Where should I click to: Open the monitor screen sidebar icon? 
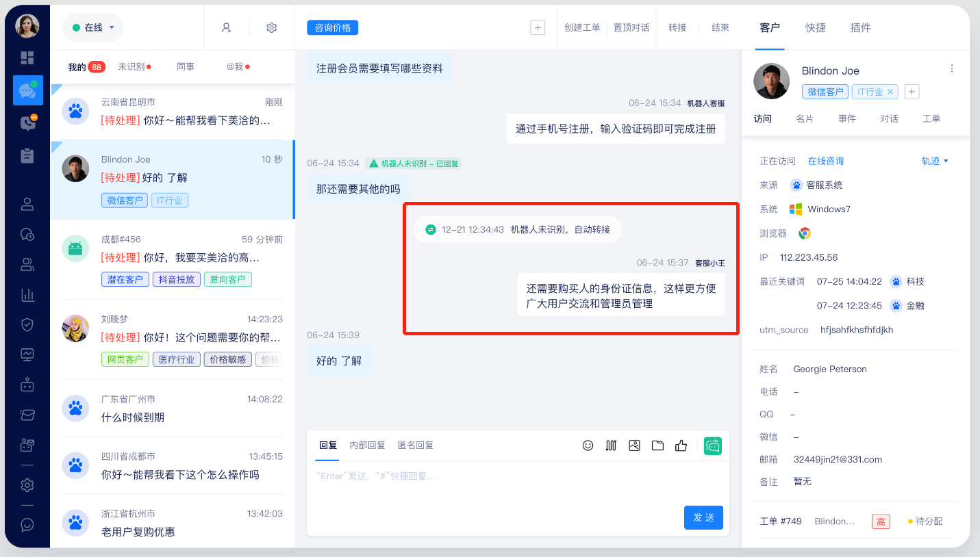(27, 354)
